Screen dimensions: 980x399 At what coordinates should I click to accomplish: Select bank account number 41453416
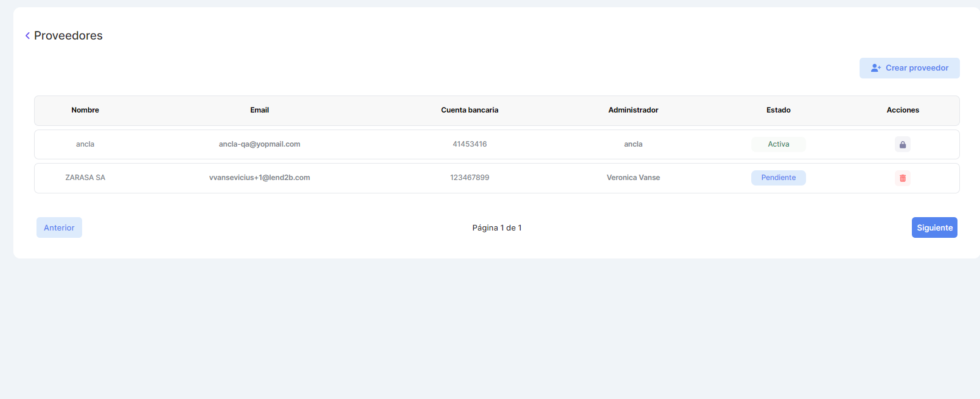[x=470, y=144]
